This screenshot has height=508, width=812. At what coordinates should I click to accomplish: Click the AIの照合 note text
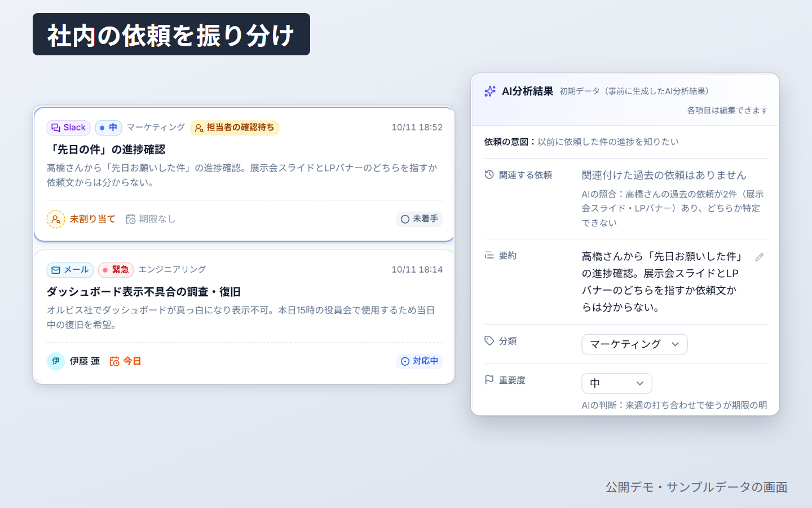[672, 208]
